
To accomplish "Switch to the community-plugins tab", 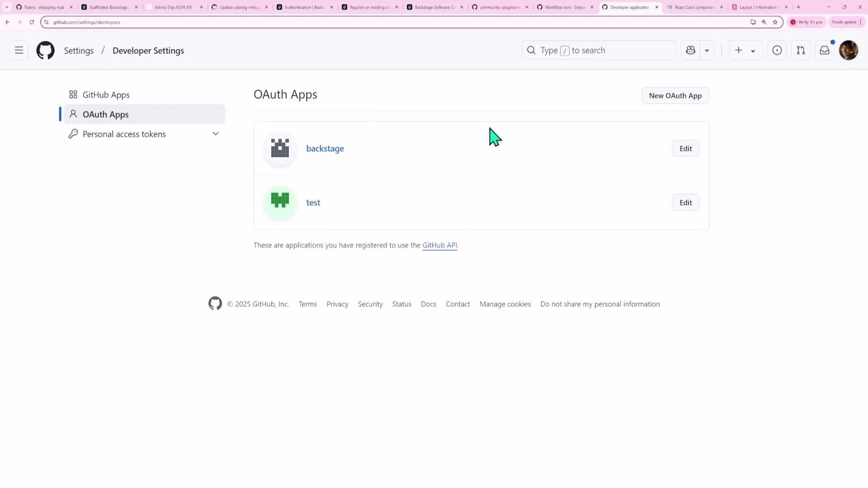I will 500,7.
